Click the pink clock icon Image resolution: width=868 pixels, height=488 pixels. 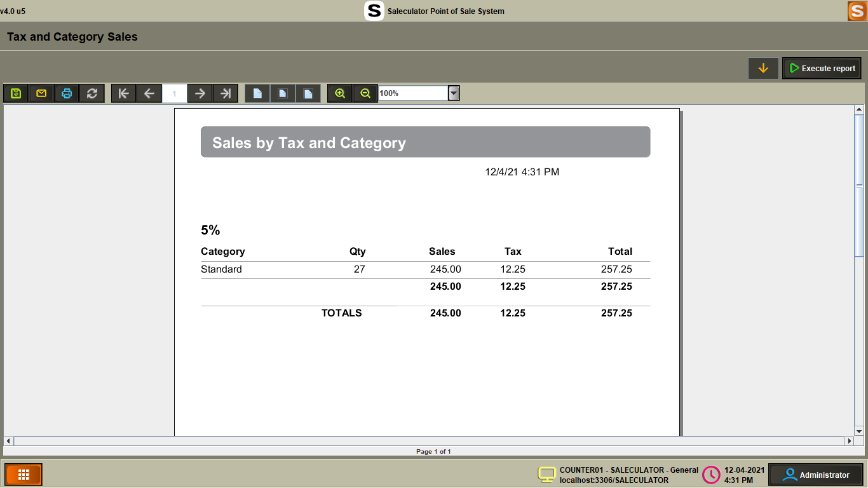[711, 475]
